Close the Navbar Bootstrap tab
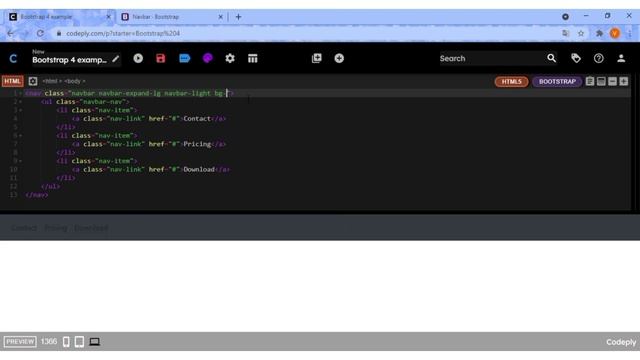The width and height of the screenshot is (640, 360). click(220, 17)
